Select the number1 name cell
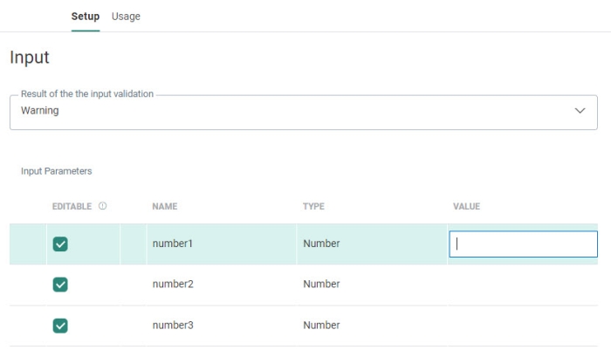 point(172,244)
